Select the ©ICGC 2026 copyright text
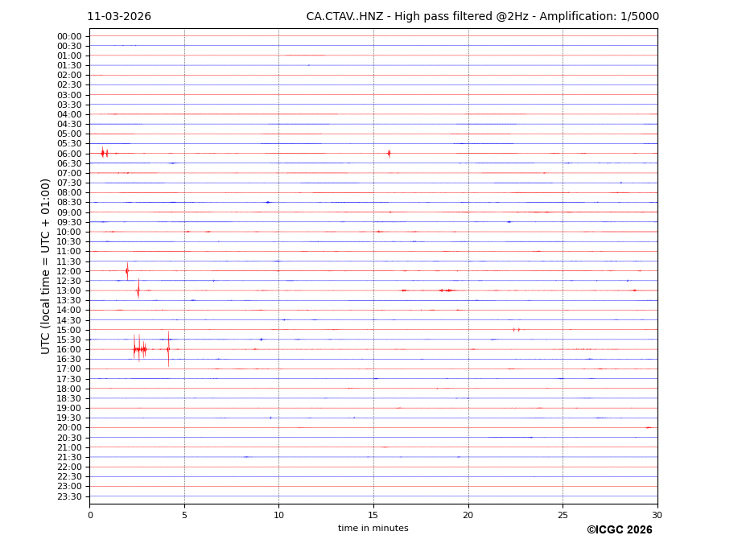 [x=619, y=530]
